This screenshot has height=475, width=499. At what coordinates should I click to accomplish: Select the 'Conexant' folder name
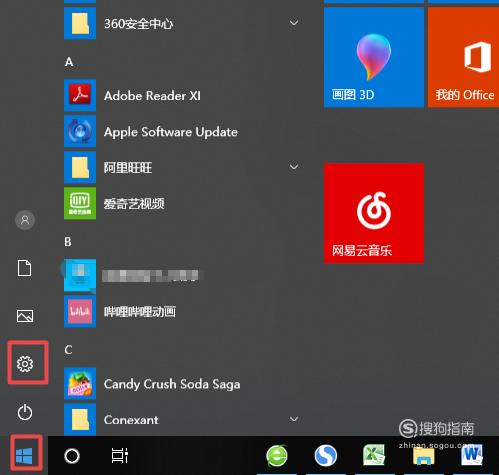tap(131, 420)
